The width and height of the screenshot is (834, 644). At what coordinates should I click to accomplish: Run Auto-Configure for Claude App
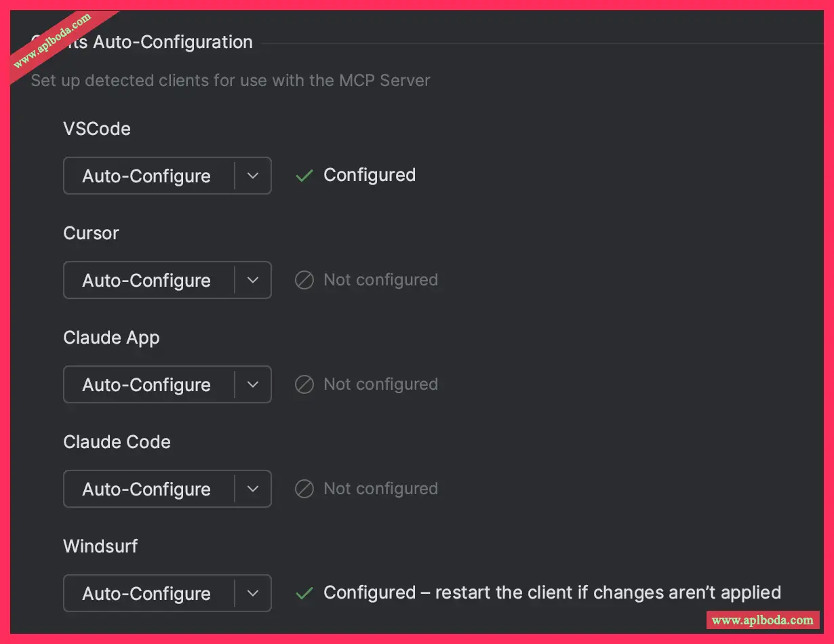coord(146,385)
